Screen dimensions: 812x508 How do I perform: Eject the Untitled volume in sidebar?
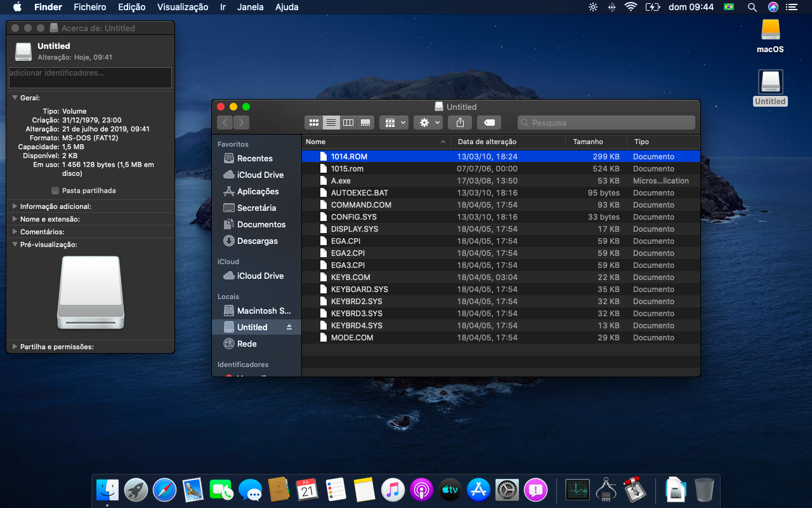pyautogui.click(x=289, y=327)
